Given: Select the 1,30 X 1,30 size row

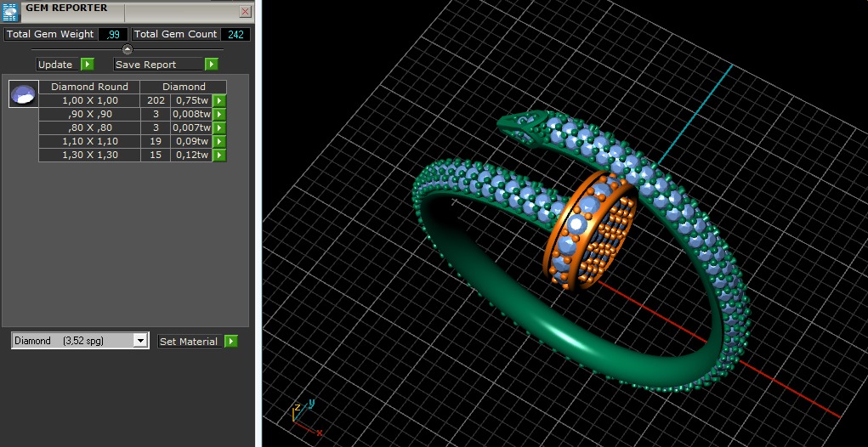Looking at the screenshot, I should pos(89,155).
